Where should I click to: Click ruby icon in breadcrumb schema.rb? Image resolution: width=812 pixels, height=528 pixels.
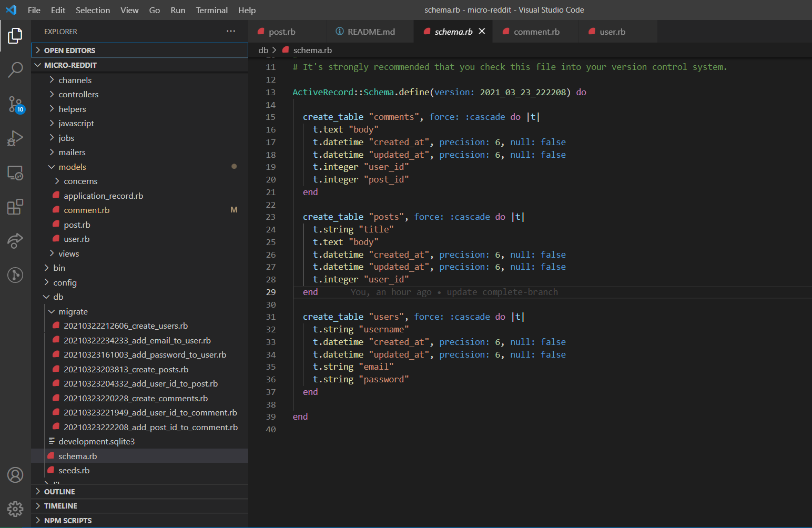[286, 50]
